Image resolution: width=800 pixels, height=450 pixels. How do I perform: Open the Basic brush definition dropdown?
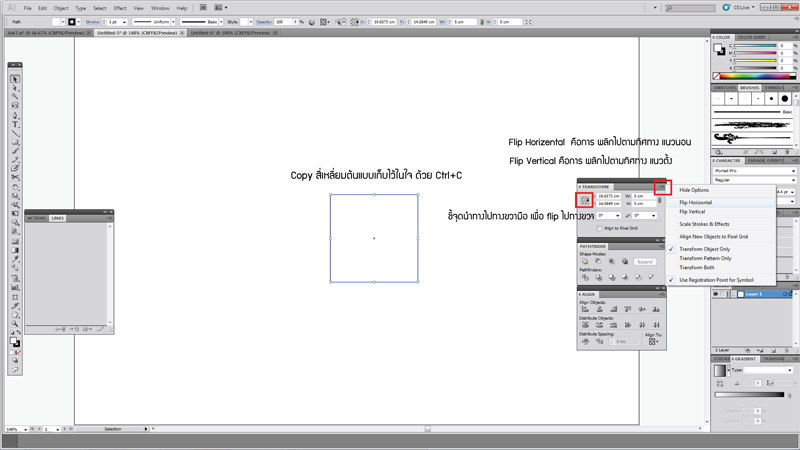click(x=221, y=22)
